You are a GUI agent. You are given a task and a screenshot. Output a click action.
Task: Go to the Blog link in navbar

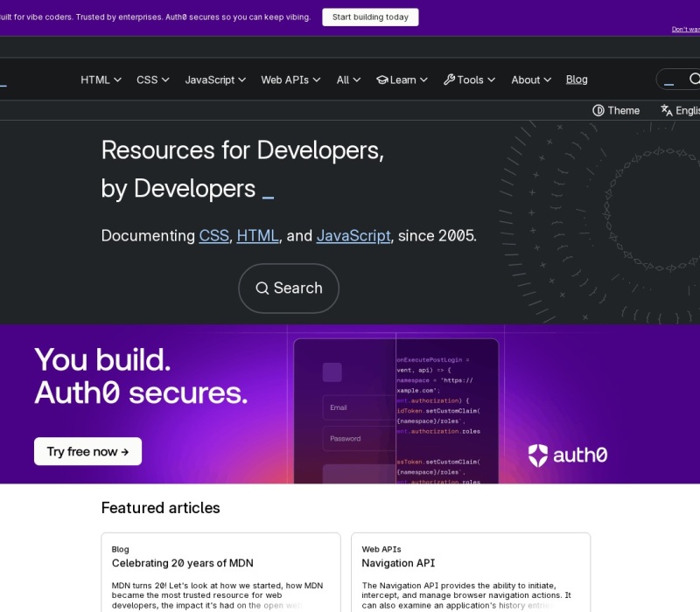pyautogui.click(x=577, y=80)
